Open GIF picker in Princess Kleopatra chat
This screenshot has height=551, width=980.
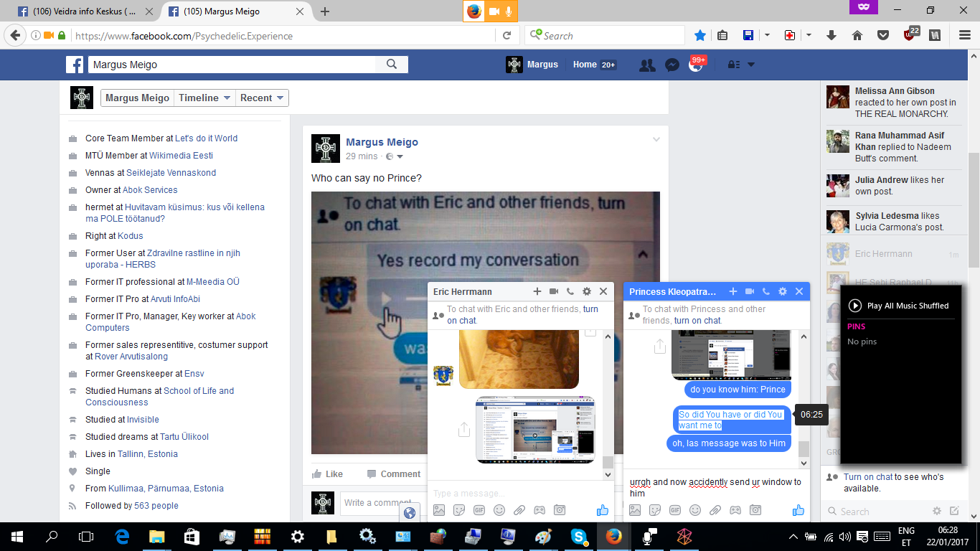click(675, 510)
